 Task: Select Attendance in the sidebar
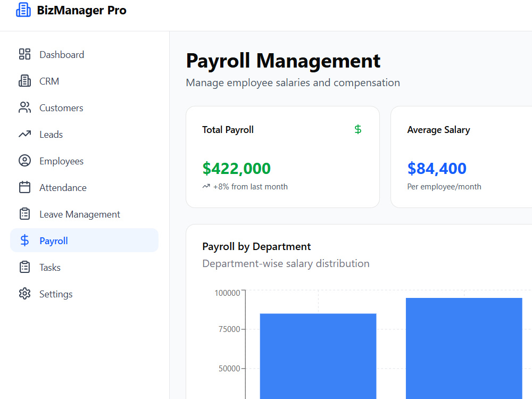click(x=85, y=187)
